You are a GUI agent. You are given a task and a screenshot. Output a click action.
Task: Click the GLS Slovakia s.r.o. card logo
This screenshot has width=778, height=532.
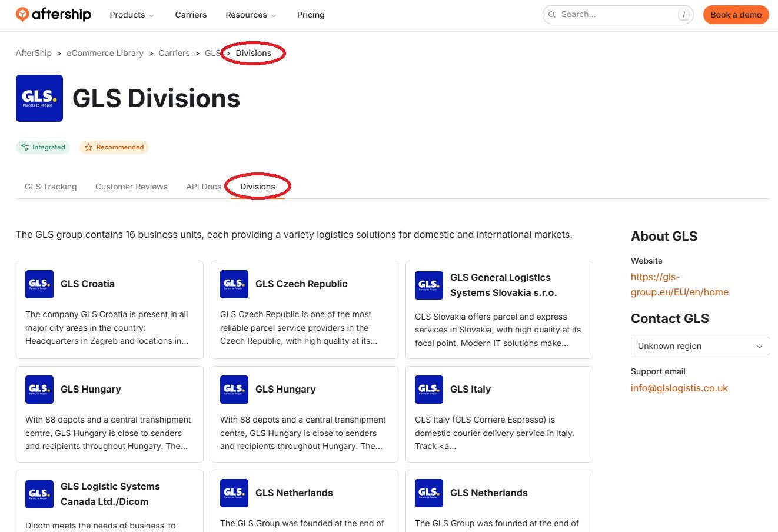coord(429,285)
